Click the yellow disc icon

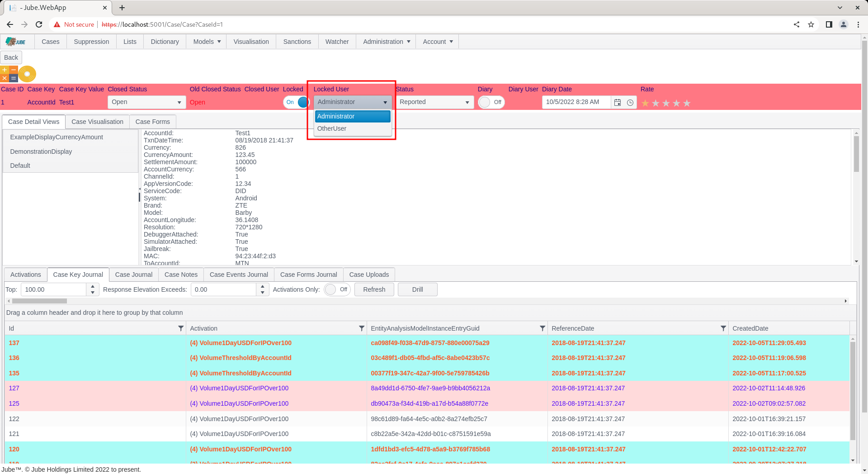[27, 74]
